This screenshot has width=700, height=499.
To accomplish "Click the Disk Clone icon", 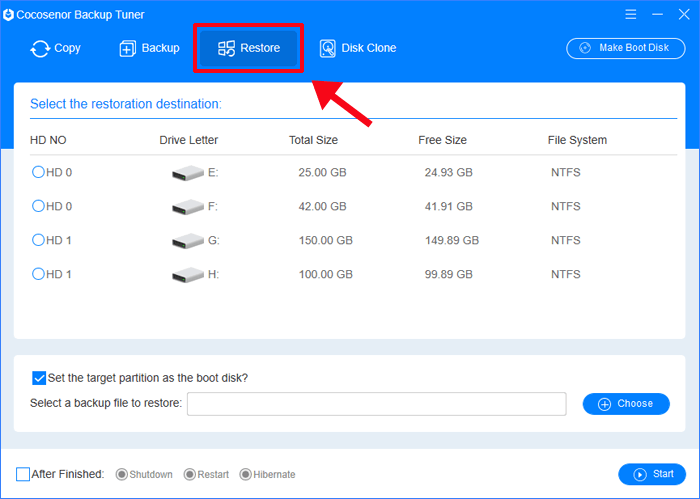I will pos(328,48).
